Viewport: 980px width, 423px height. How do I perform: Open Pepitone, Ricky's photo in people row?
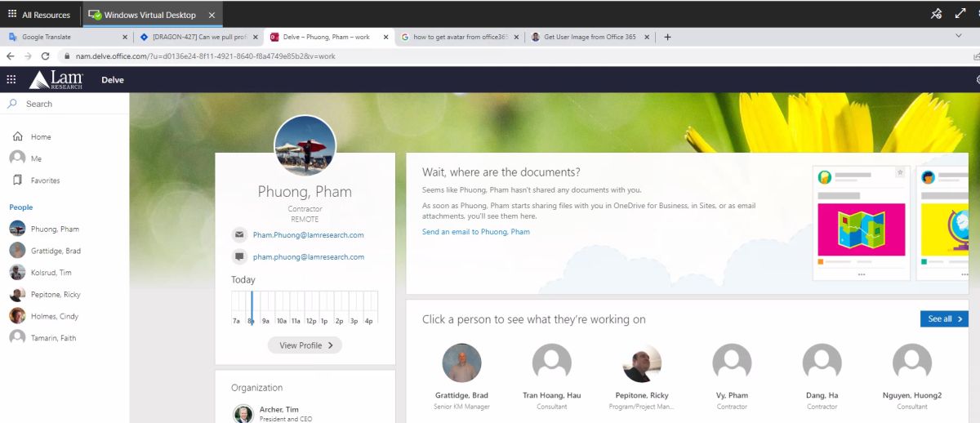642,363
